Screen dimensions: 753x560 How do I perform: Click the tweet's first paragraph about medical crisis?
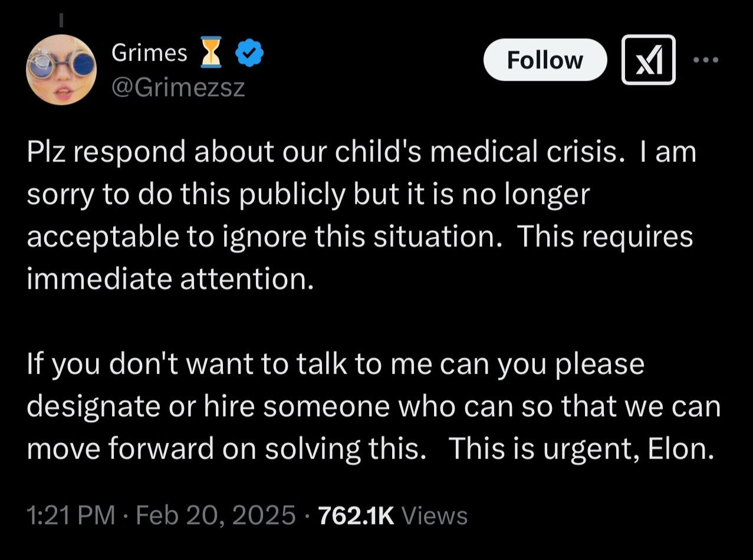click(x=361, y=215)
